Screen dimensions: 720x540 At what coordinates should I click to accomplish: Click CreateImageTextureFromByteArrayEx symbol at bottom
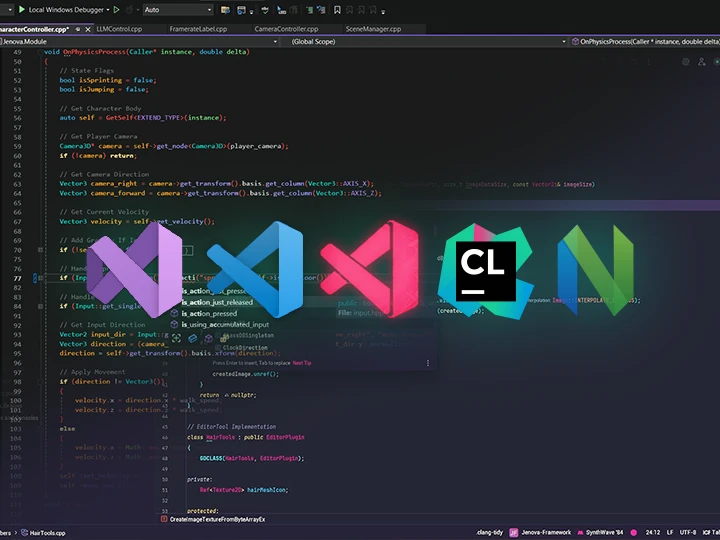pos(217,519)
